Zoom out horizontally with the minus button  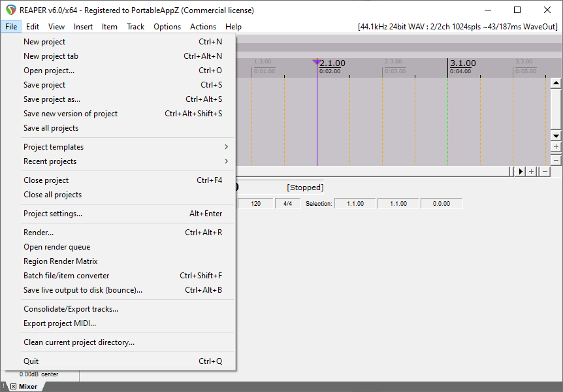tap(545, 171)
